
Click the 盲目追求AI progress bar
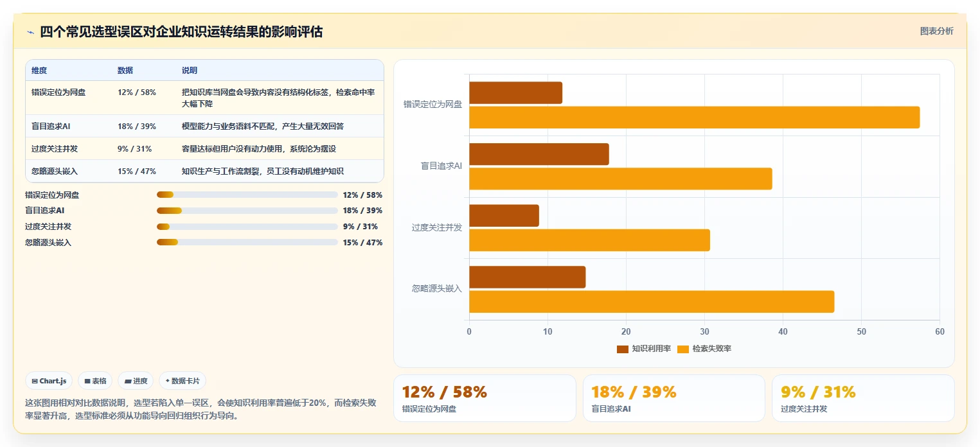[247, 211]
